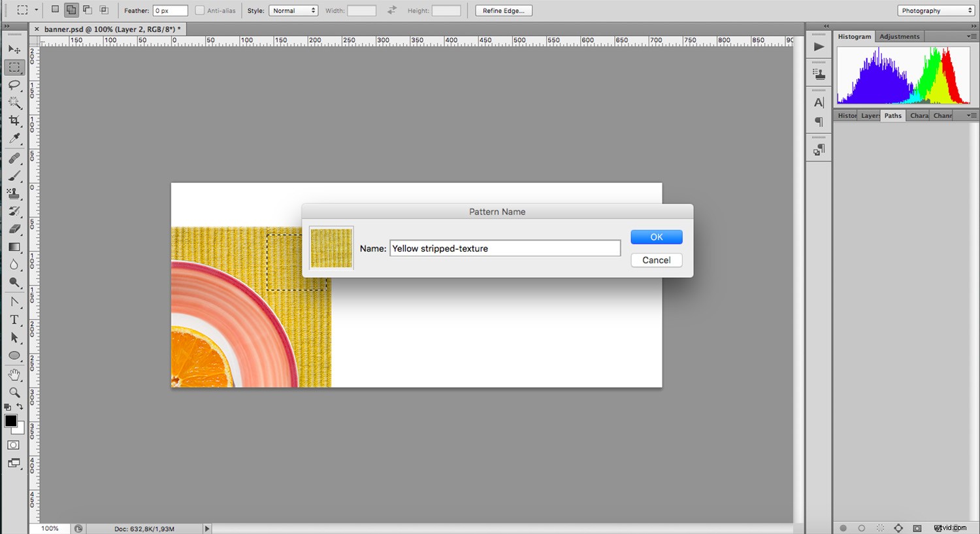980x534 pixels.
Task: Open the Histogram panel menu
Action: tap(973, 36)
